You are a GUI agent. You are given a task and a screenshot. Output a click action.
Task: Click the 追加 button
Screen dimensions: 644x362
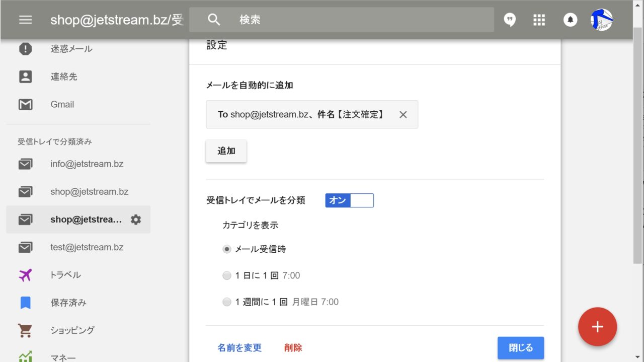[x=226, y=151]
